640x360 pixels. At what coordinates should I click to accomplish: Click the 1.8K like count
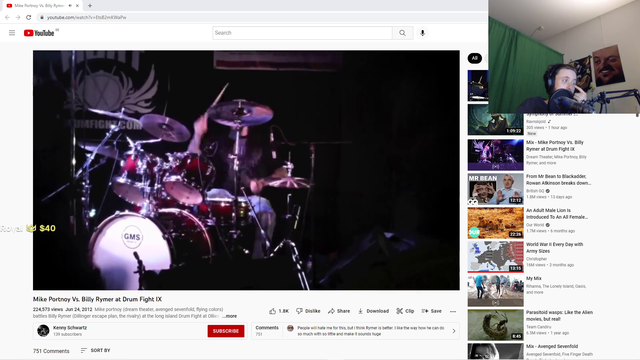(x=283, y=311)
